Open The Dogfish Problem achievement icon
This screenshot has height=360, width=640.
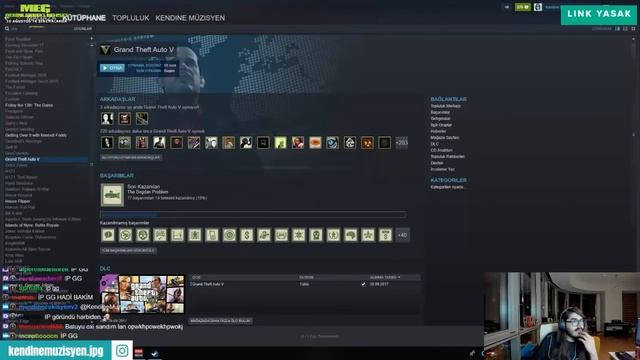(112, 195)
